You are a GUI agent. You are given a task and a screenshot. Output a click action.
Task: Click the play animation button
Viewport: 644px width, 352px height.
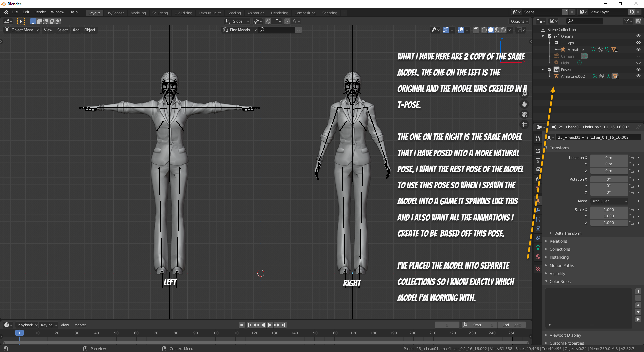pyautogui.click(x=269, y=325)
